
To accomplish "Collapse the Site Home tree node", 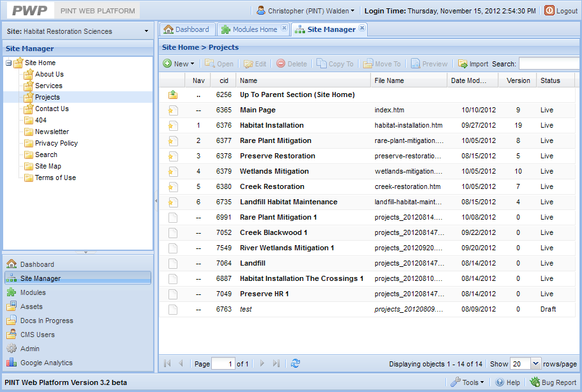I will [x=8, y=63].
